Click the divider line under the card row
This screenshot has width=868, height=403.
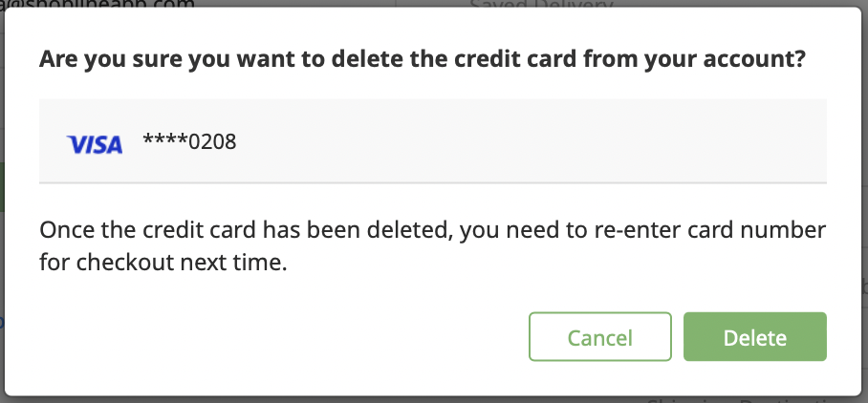click(433, 182)
